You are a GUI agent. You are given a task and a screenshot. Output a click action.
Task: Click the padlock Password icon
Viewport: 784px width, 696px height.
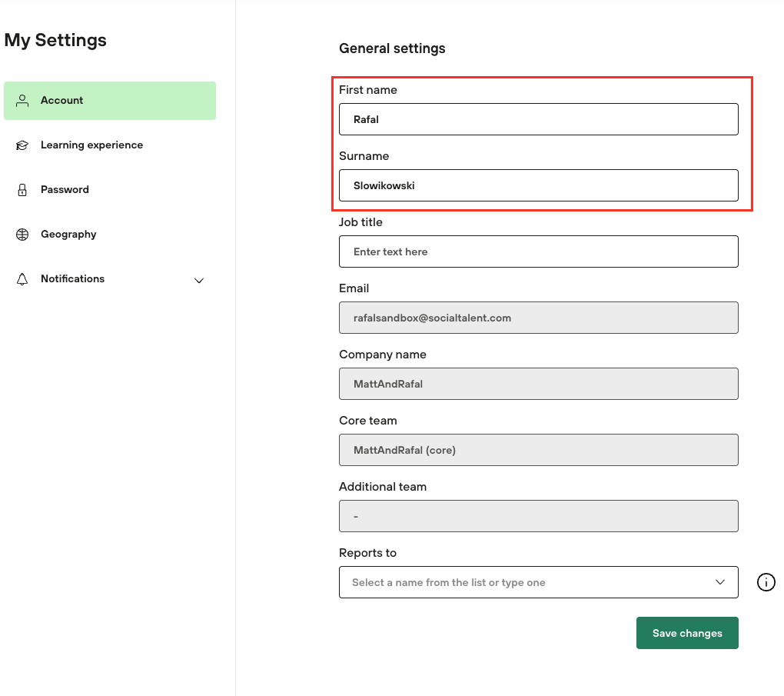point(22,189)
